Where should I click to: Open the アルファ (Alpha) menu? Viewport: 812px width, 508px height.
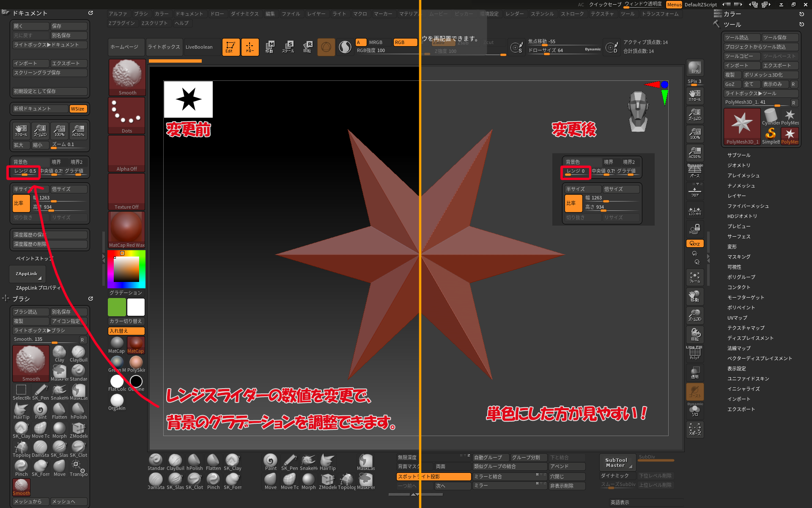118,14
